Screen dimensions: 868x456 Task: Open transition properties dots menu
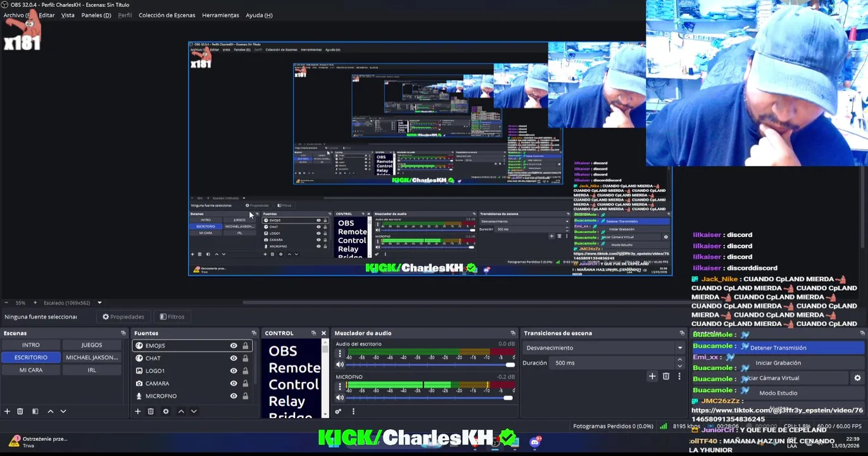pos(679,377)
